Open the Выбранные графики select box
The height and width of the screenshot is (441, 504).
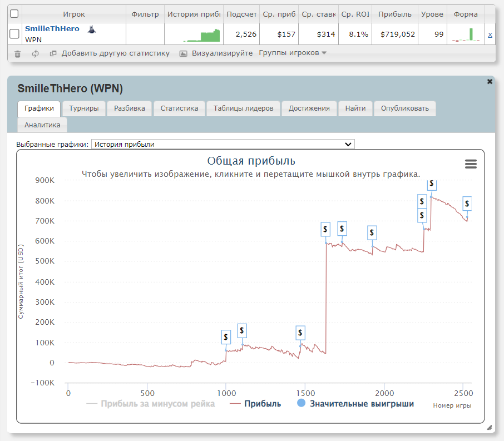click(223, 144)
